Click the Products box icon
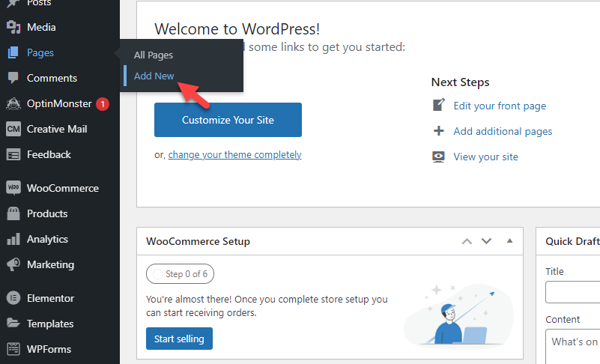The height and width of the screenshot is (364, 600). click(13, 213)
